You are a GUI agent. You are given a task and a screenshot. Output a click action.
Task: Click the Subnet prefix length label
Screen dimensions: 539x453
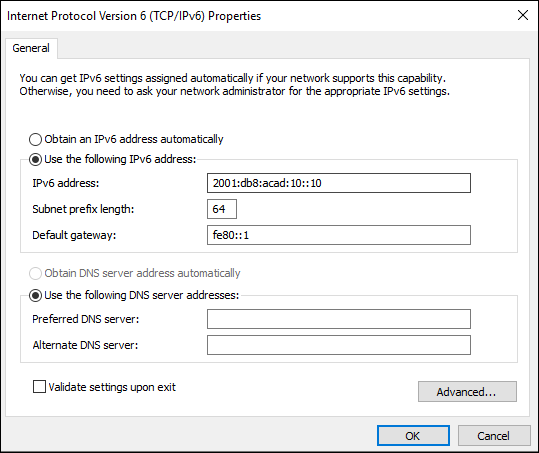pyautogui.click(x=83, y=209)
